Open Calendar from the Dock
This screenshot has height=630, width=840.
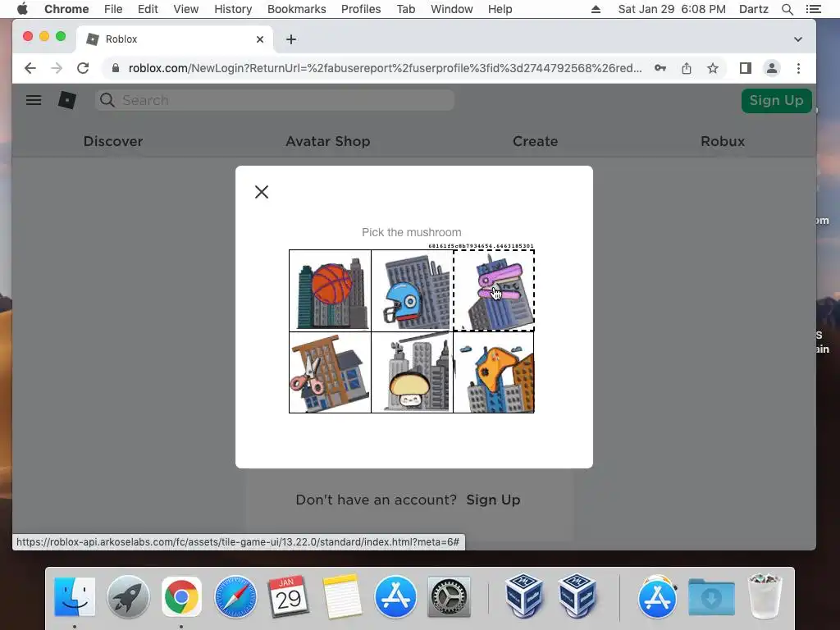288,597
